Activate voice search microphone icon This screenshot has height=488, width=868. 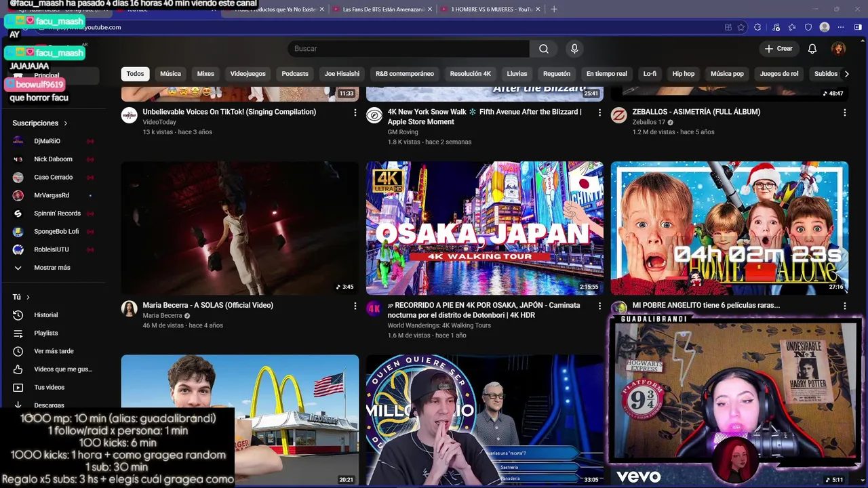click(574, 49)
